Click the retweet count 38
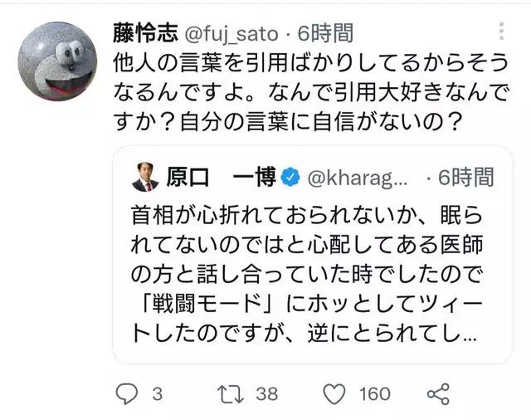The width and height of the screenshot is (531, 420). (x=265, y=393)
